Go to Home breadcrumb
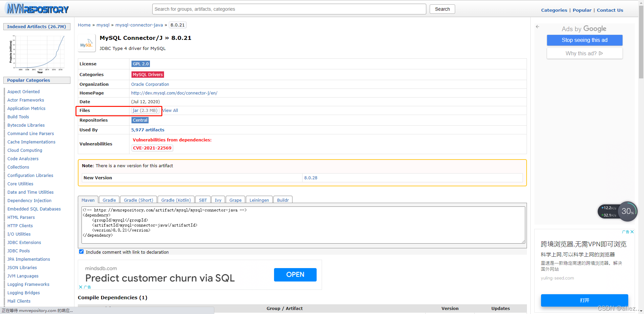Screen dimensions: 644x314 tap(84, 25)
